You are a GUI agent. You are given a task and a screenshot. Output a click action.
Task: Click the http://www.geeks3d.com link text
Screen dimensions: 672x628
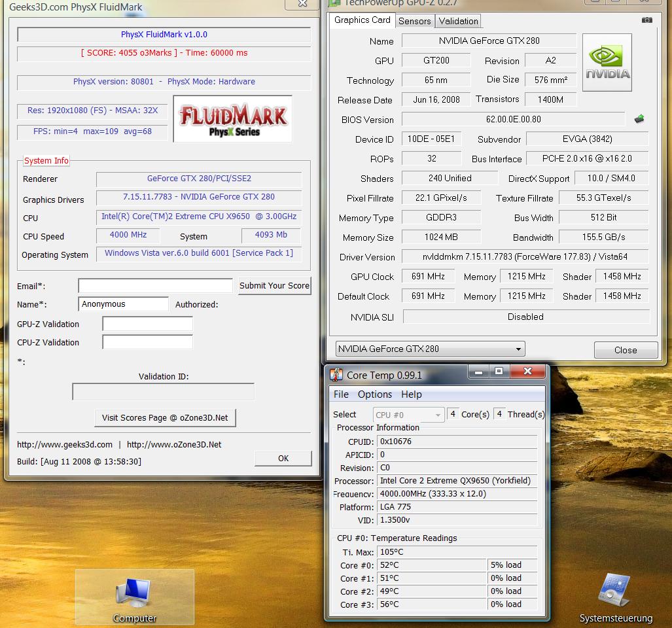click(65, 445)
